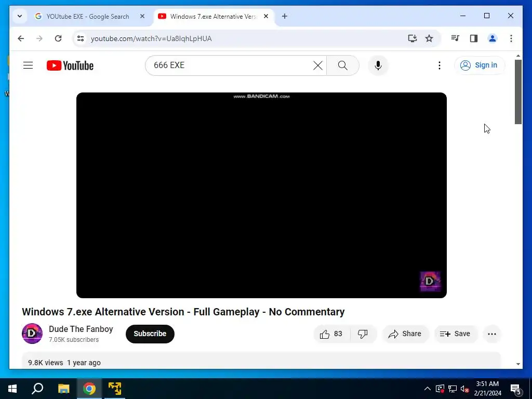The image size is (532, 399).
Task: Click the scrollbar down arrow
Action: tap(518, 364)
